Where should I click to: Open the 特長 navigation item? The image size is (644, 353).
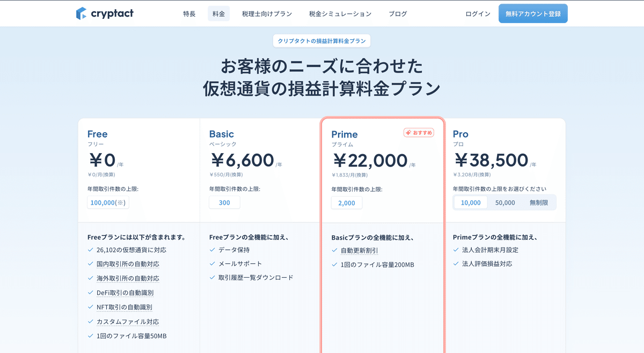[189, 13]
